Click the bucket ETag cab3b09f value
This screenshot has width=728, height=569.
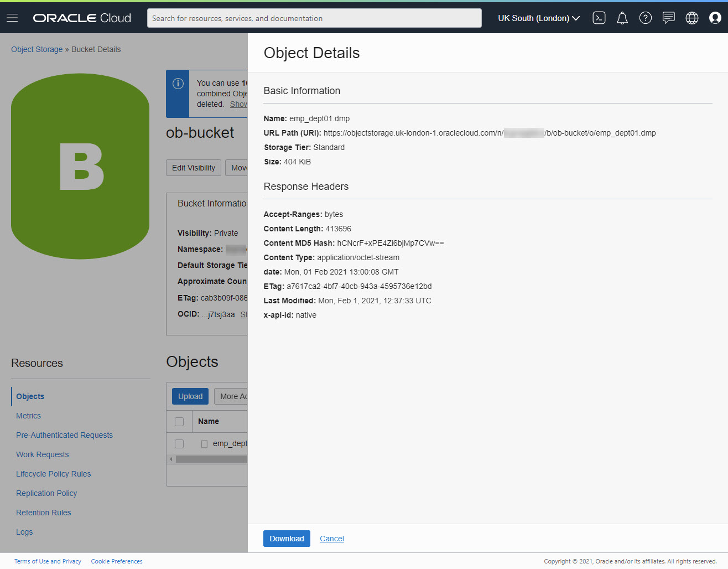click(x=224, y=298)
